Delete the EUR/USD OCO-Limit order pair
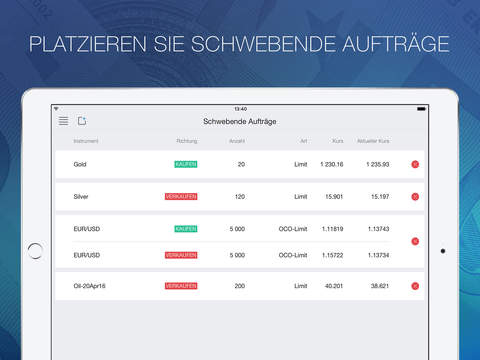The height and width of the screenshot is (360, 480). pyautogui.click(x=415, y=241)
